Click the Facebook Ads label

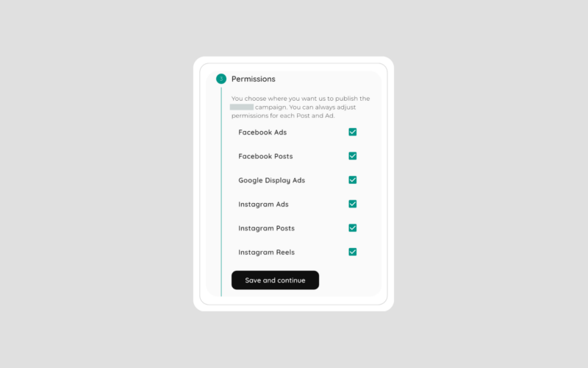pyautogui.click(x=262, y=132)
